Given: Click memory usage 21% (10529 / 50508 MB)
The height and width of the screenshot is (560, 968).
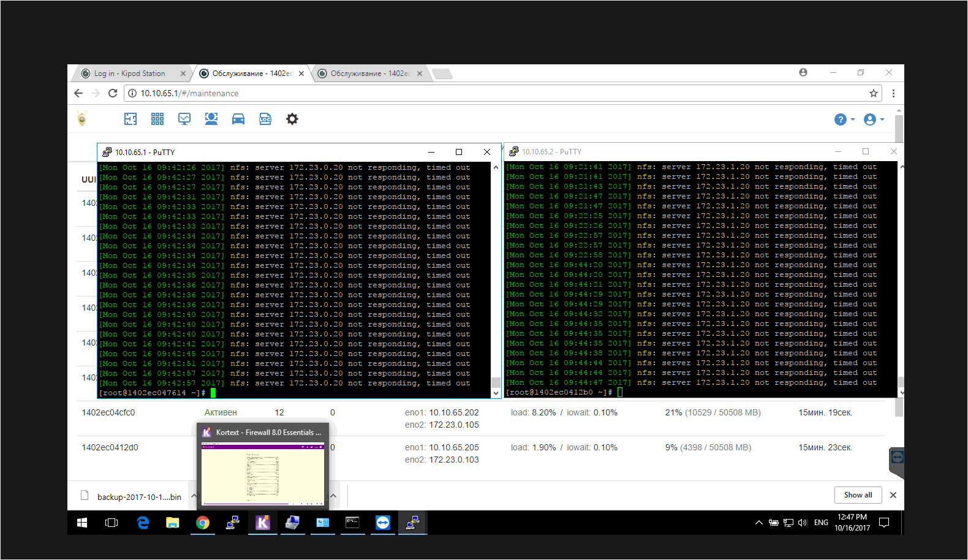Looking at the screenshot, I should click(x=713, y=412).
